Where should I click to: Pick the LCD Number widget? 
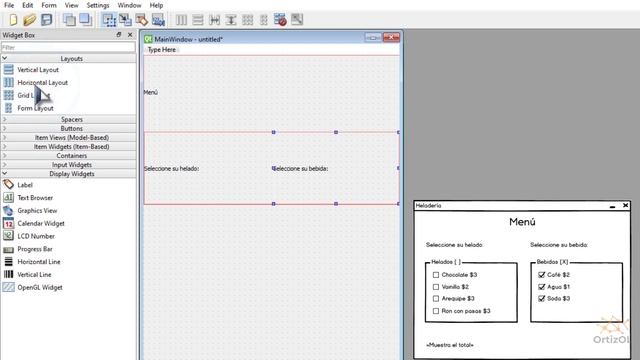click(36, 236)
